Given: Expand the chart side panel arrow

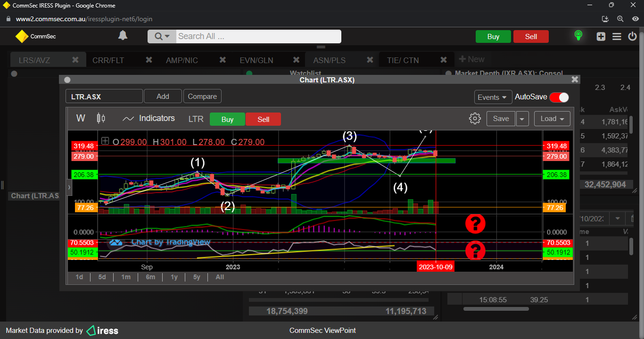Looking at the screenshot, I should 70,187.
